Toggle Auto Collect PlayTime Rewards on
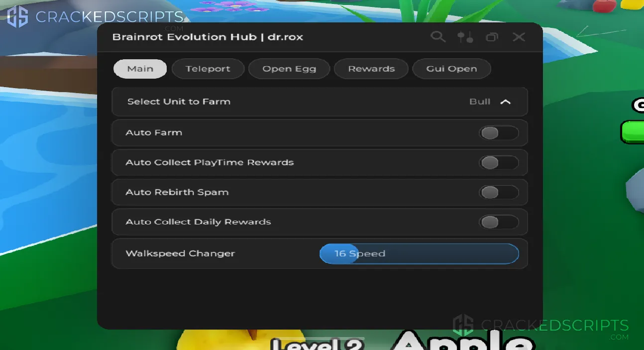Viewport: 644px width, 350px height. 499,163
